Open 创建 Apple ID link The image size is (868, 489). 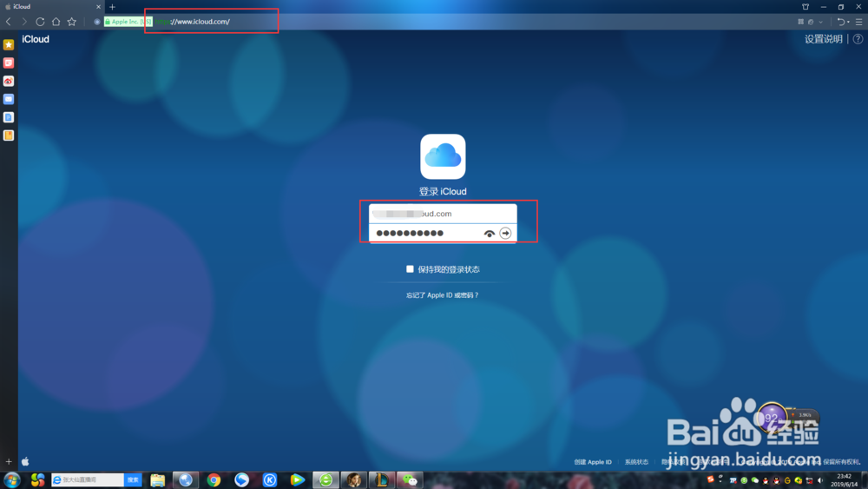[x=593, y=462]
